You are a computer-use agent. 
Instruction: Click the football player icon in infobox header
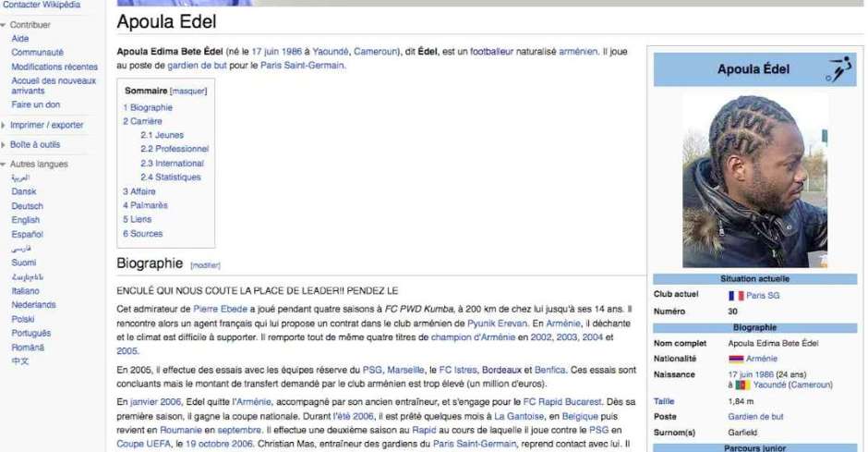(x=839, y=69)
